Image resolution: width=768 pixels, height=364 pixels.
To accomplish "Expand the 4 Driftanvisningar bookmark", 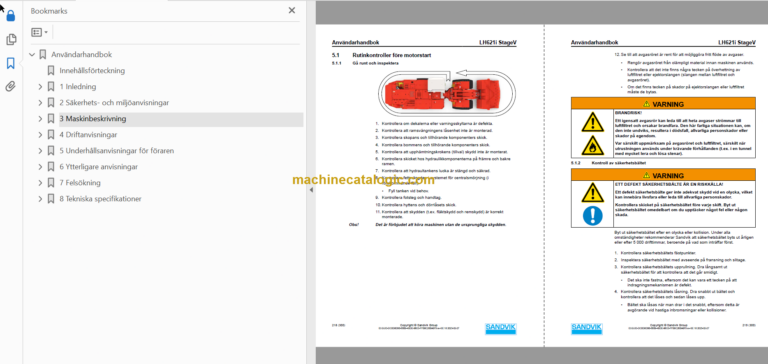I will coord(40,135).
